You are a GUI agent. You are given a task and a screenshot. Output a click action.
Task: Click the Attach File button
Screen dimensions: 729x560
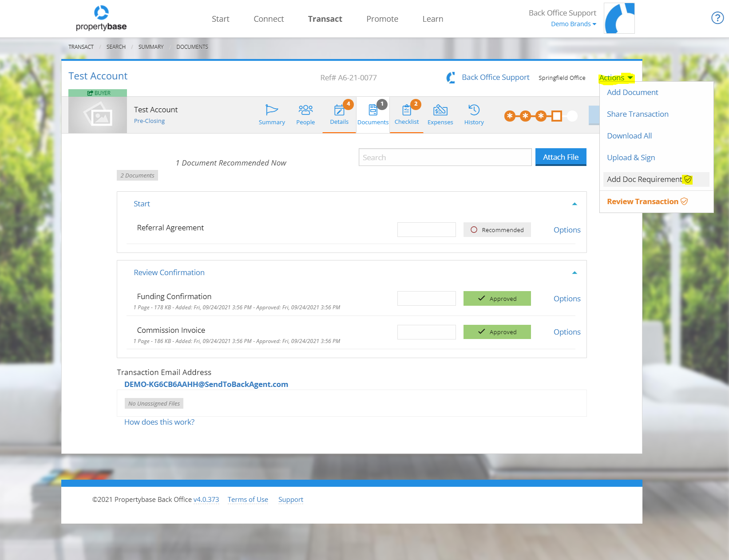[560, 157]
